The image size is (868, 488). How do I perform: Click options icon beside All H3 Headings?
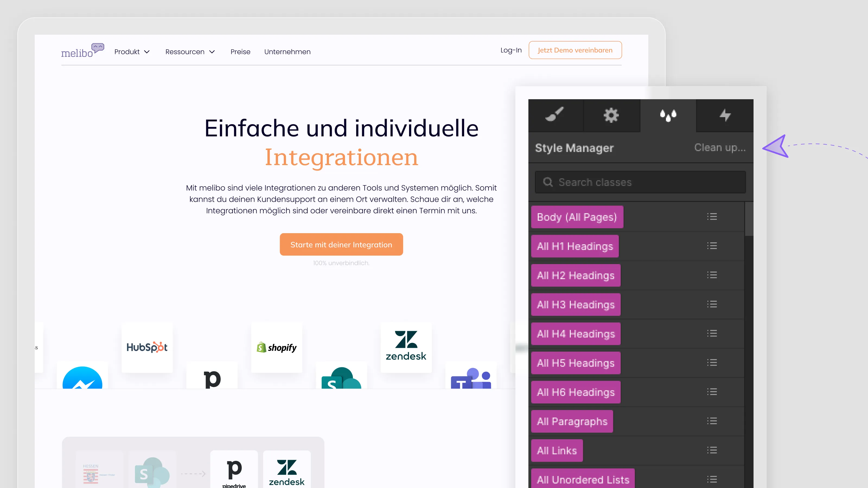point(712,304)
